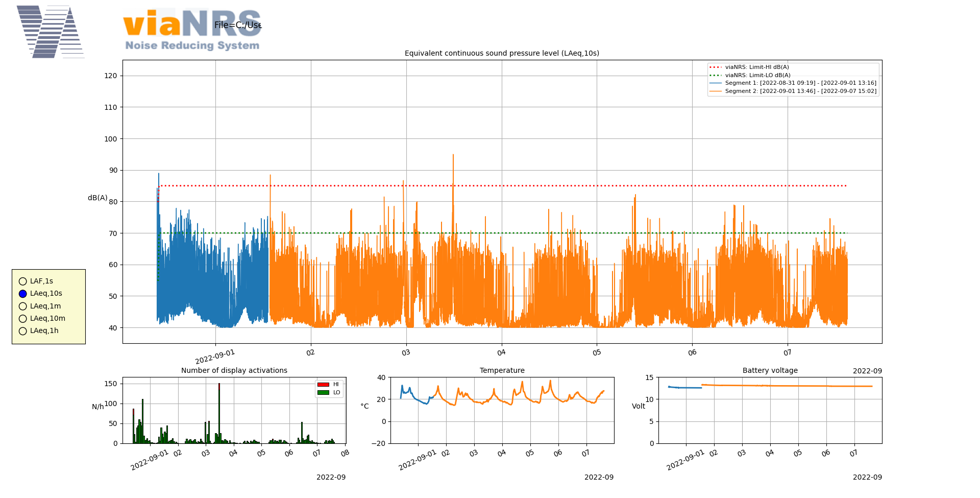Switch to LAeq,1m averaging

23,306
